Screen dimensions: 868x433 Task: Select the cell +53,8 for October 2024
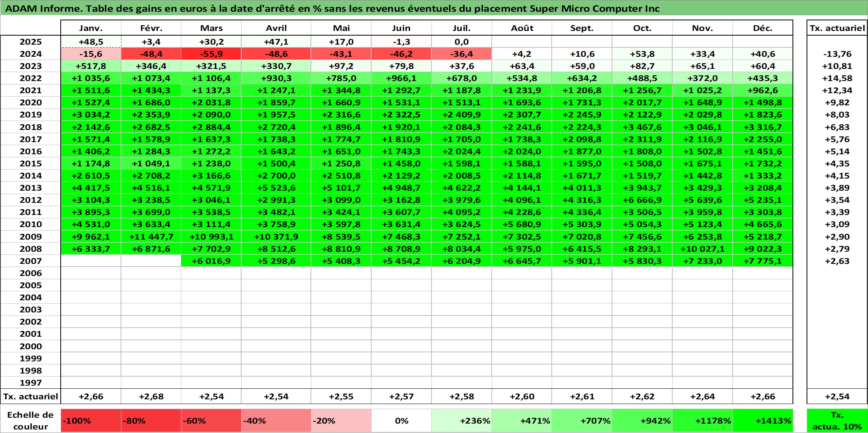pos(642,54)
